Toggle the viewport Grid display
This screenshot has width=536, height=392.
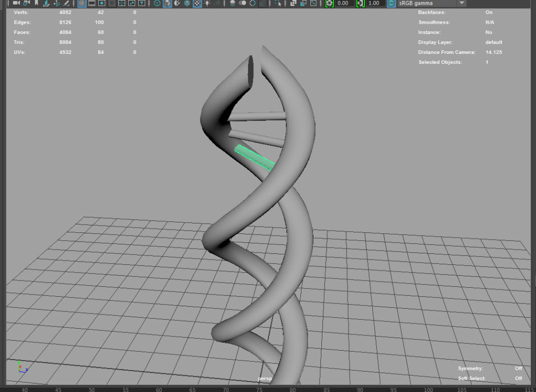(x=82, y=3)
